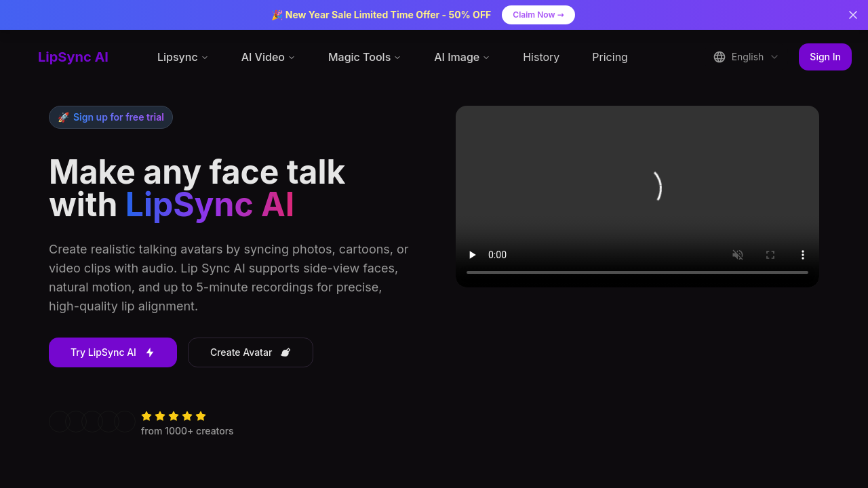The width and height of the screenshot is (868, 488).
Task: Click the globe language icon
Action: pyautogui.click(x=719, y=57)
